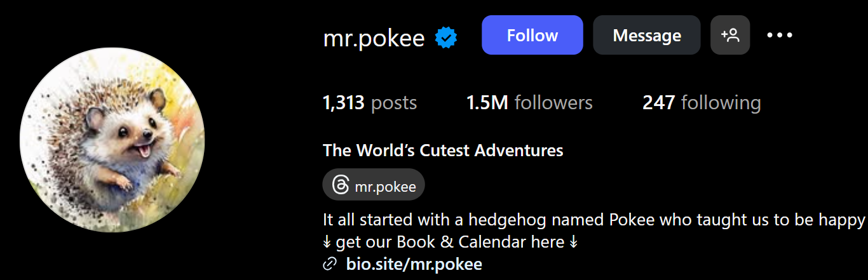This screenshot has height=280, width=868.
Task: Click the blue Follow button
Action: [x=532, y=36]
